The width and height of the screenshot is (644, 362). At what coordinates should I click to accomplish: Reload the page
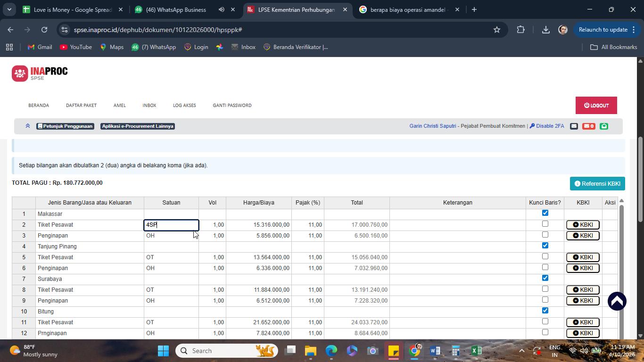pyautogui.click(x=44, y=30)
